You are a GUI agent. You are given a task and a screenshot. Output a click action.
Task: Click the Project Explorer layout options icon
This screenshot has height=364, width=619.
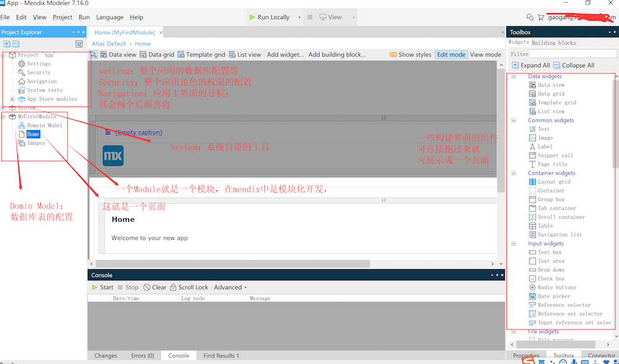click(x=79, y=44)
